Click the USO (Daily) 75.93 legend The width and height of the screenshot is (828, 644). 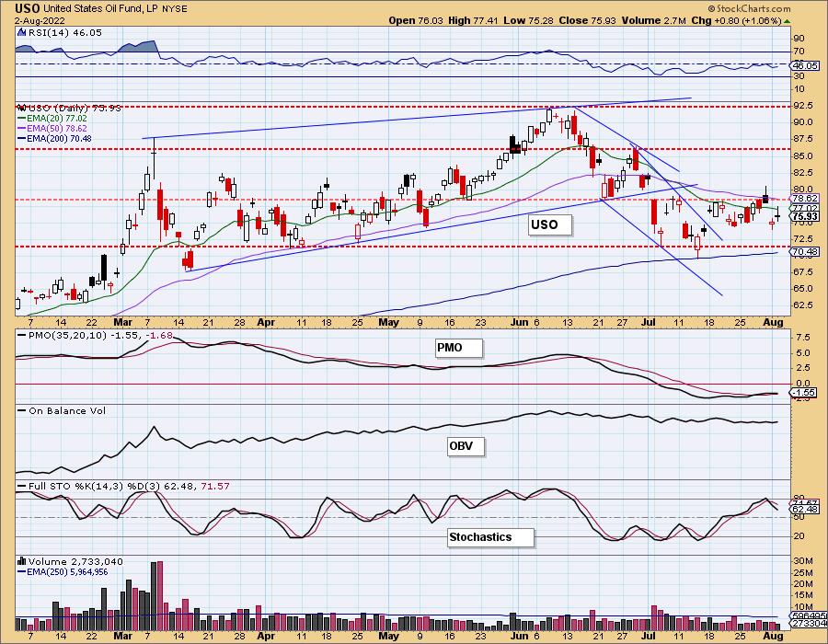tap(75, 108)
